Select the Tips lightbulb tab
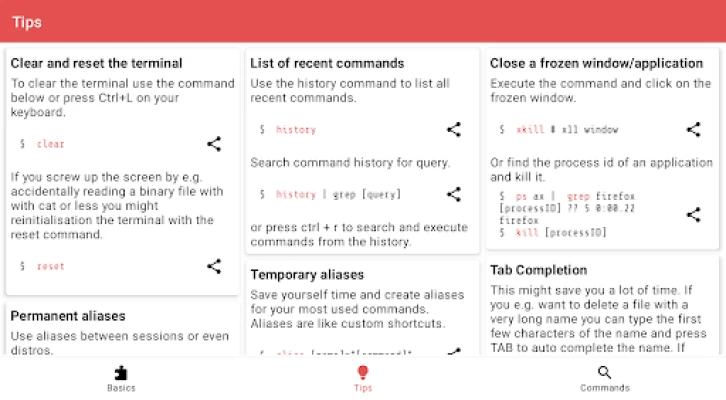 pyautogui.click(x=363, y=378)
